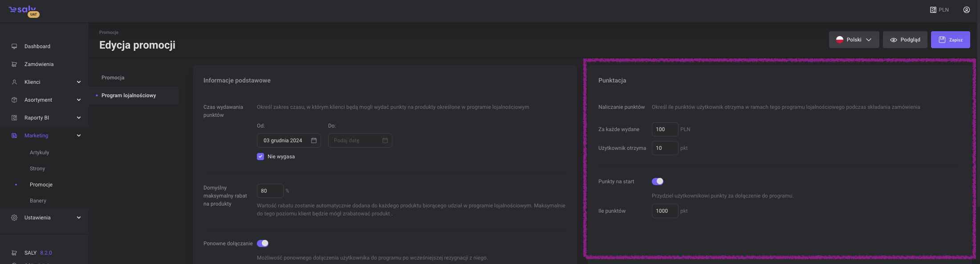
Task: Collapse the Marketing menu section
Action: (x=79, y=136)
